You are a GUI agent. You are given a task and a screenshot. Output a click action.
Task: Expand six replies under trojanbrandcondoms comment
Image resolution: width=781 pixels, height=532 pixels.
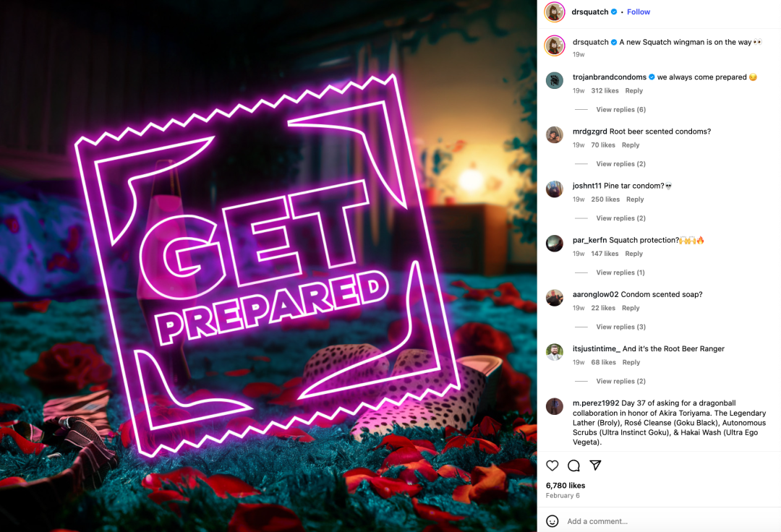click(x=620, y=109)
